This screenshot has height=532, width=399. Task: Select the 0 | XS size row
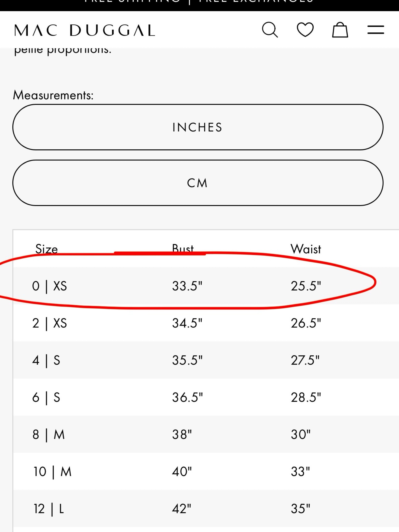point(206,286)
